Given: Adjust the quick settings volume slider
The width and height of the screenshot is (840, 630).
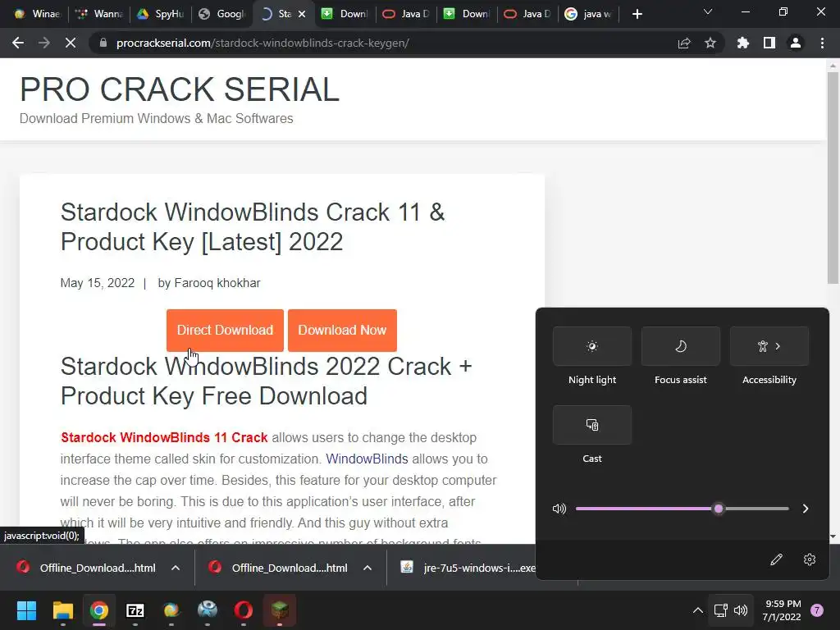Looking at the screenshot, I should pos(682,509).
